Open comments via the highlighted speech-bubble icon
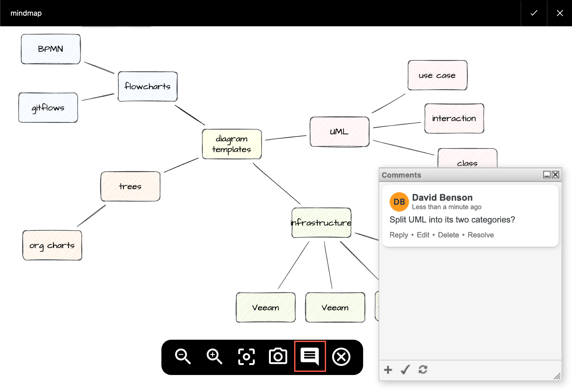Viewport: 572px width, 392px height. tap(310, 356)
